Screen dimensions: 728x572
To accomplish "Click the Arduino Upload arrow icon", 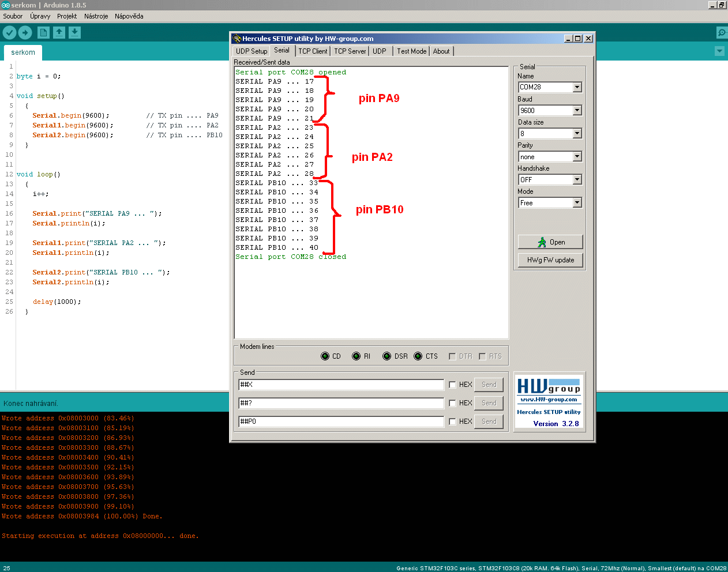I will (x=25, y=33).
